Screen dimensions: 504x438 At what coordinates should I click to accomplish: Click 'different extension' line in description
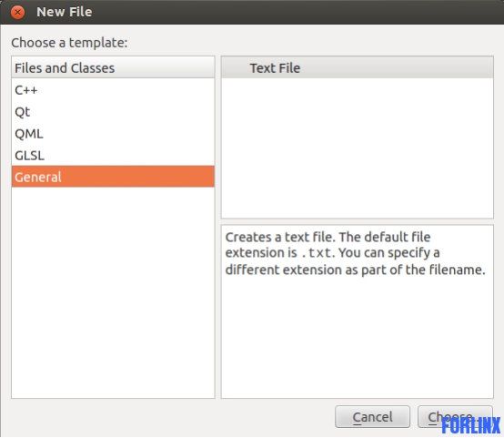[x=355, y=270]
